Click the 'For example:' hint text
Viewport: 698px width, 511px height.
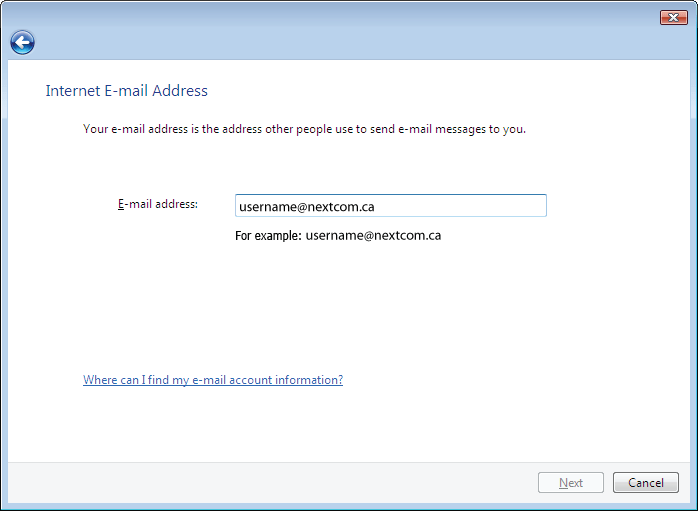click(x=268, y=235)
